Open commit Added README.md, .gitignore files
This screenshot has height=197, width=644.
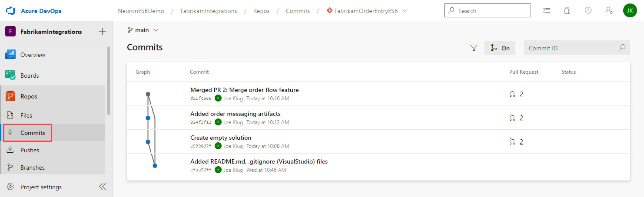pos(259,161)
